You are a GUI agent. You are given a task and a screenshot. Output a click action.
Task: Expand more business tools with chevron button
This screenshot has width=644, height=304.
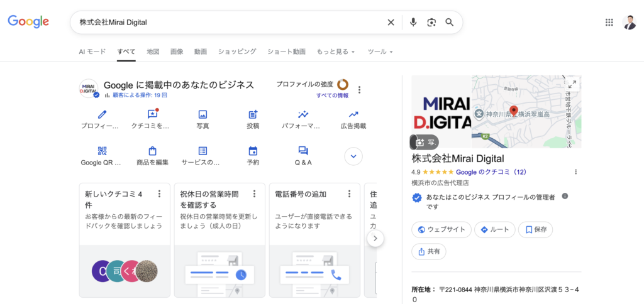tap(353, 156)
